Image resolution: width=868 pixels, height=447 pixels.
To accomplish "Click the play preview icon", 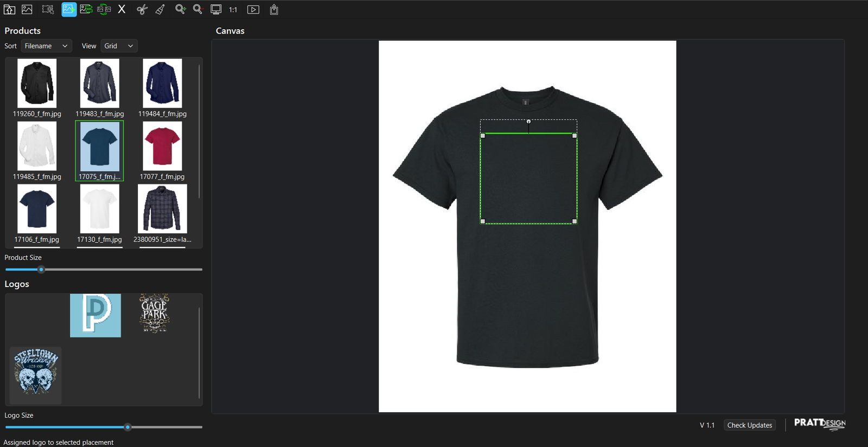I will click(x=253, y=9).
